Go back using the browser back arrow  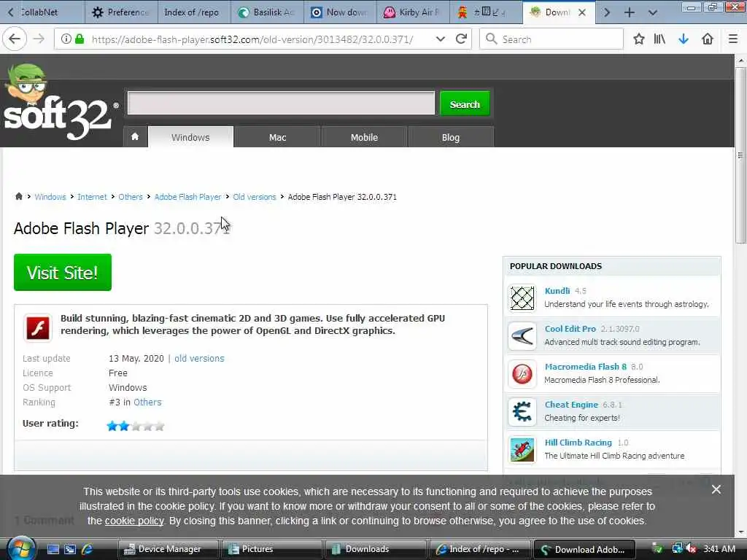(15, 39)
